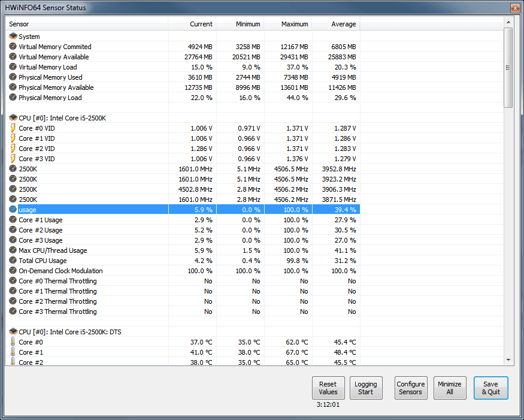The image size is (524, 420).
Task: Click the vertical scrollbar thumb
Action: 508,68
